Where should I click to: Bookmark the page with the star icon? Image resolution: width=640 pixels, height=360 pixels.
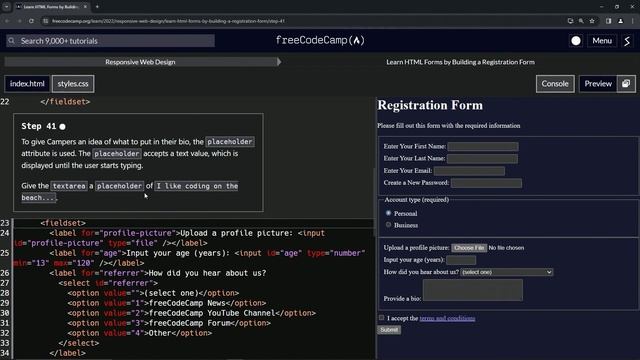click(592, 21)
